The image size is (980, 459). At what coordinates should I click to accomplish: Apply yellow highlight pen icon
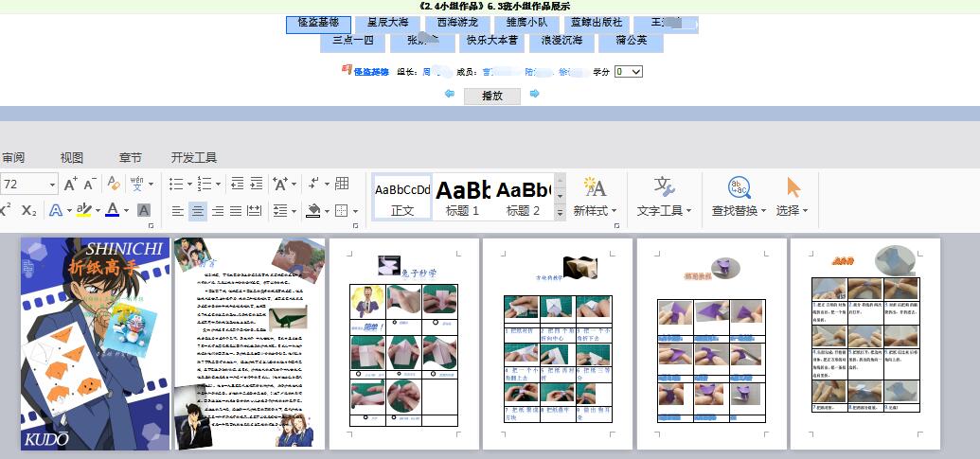coord(83,210)
